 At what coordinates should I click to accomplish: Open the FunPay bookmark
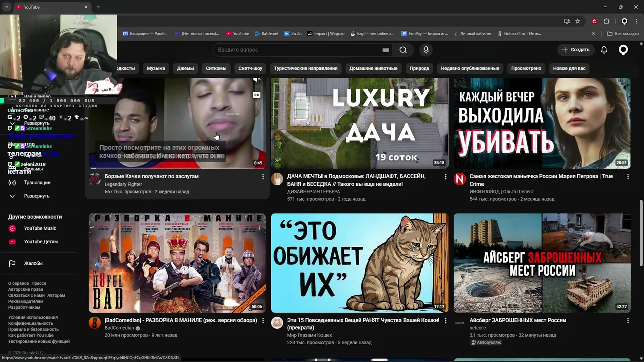point(425,34)
